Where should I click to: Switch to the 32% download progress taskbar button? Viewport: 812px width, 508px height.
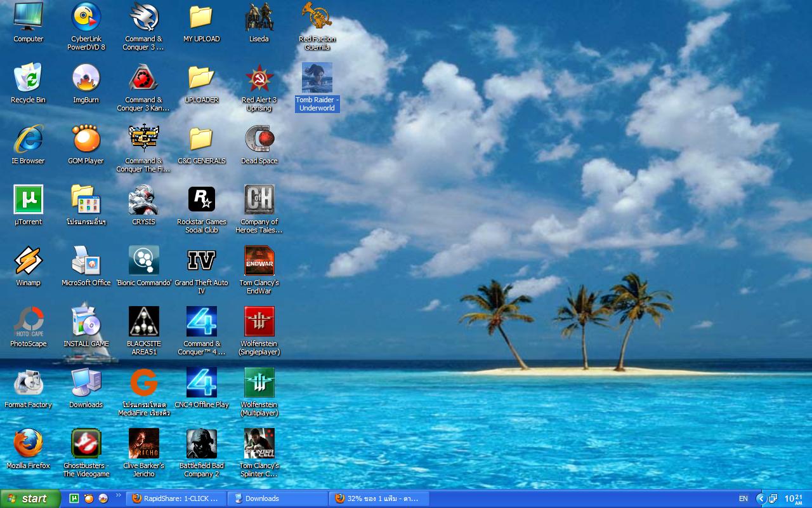pyautogui.click(x=379, y=498)
